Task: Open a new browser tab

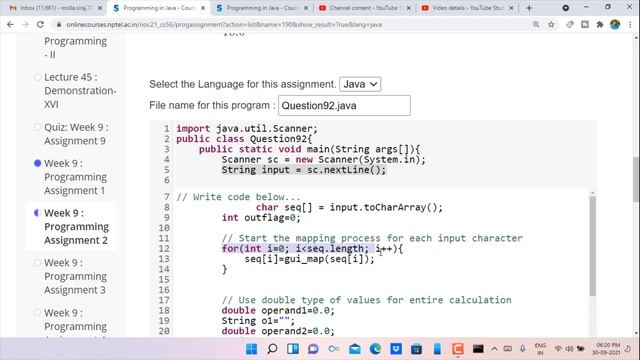Action: 529,8
